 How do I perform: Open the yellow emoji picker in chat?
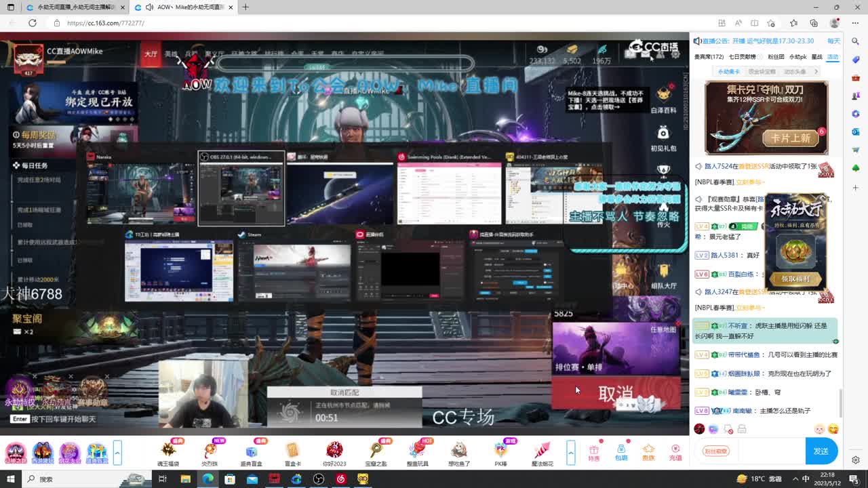click(x=833, y=429)
